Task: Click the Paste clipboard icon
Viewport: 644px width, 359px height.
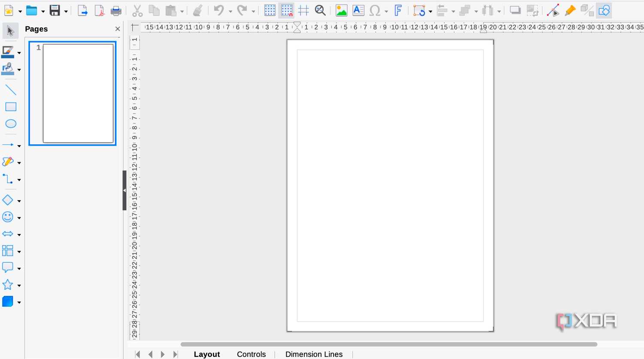Action: [x=171, y=11]
